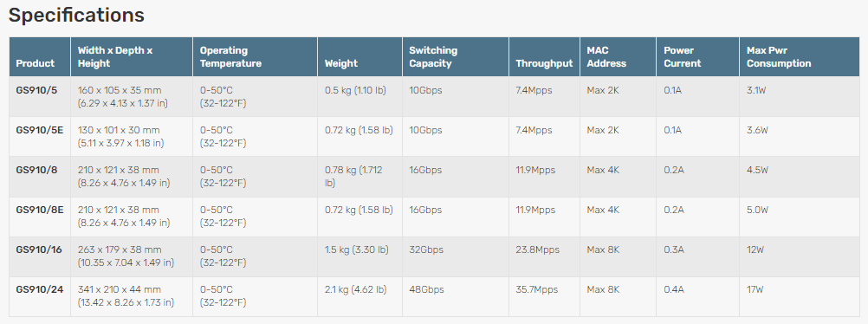This screenshot has width=868, height=324.
Task: Select the Product column header
Action: (x=36, y=63)
